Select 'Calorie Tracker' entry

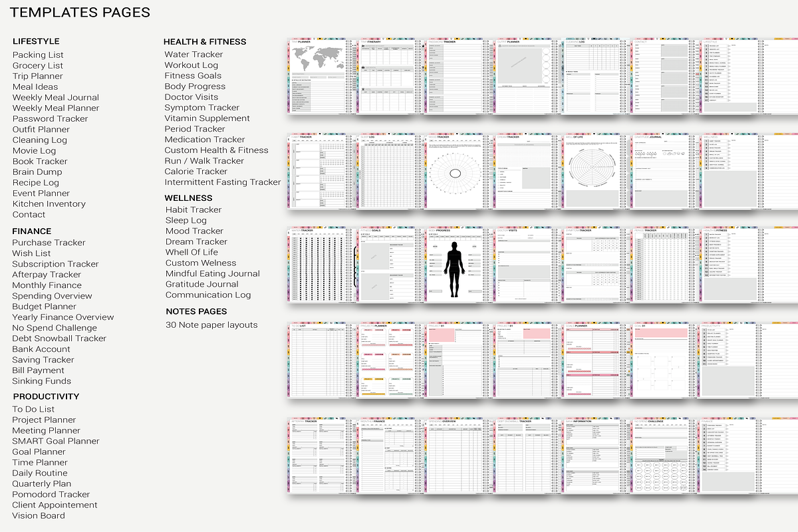[196, 172]
